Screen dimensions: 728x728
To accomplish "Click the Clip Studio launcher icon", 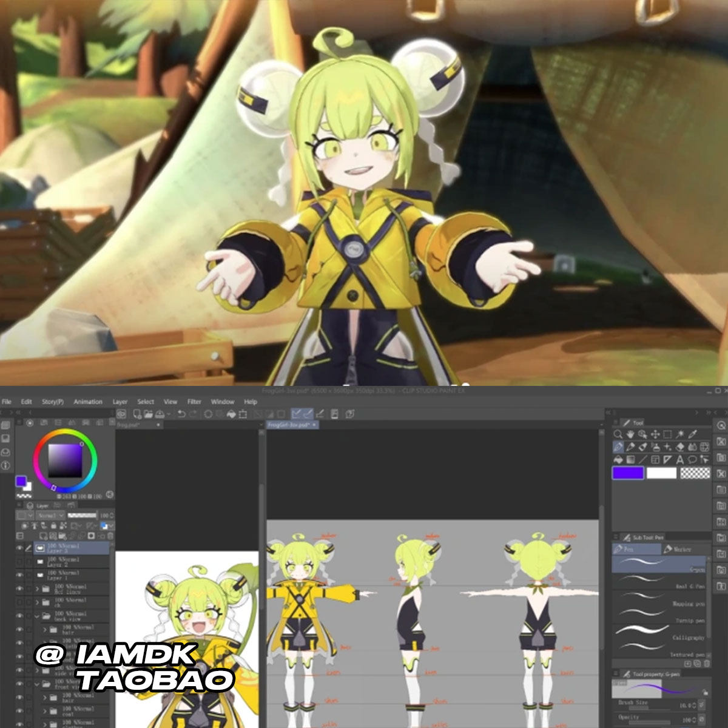I will [x=121, y=414].
